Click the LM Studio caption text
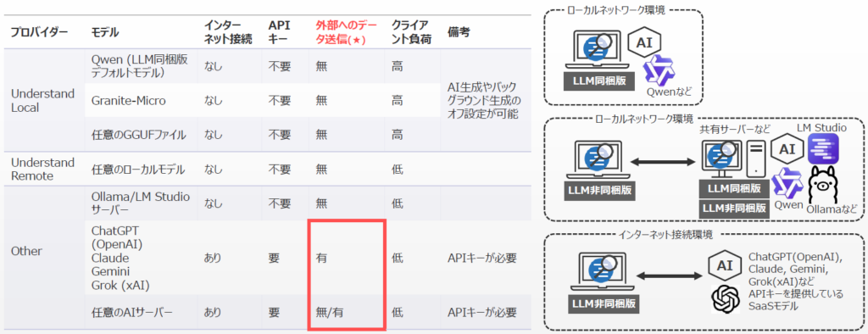The width and height of the screenshot is (868, 334). pyautogui.click(x=821, y=128)
